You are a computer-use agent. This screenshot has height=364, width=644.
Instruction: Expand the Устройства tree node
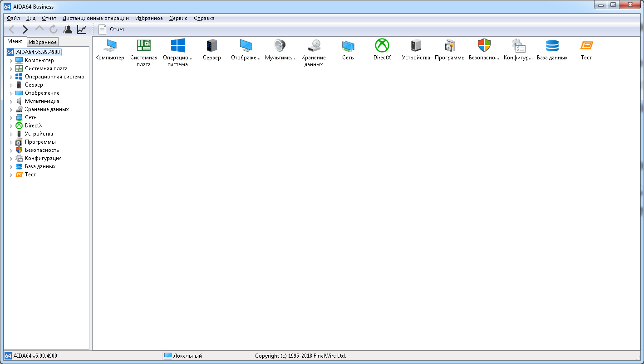[x=11, y=134]
